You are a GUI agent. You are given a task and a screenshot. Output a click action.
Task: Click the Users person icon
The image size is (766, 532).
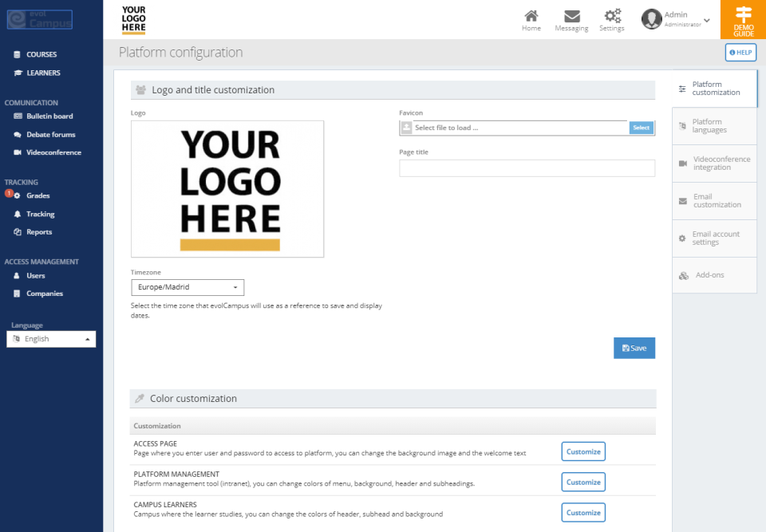click(x=17, y=275)
